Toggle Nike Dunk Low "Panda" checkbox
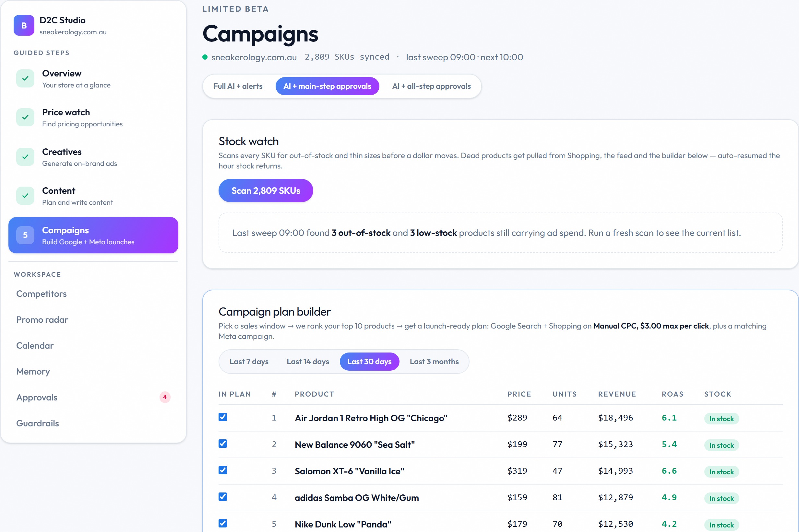This screenshot has width=799, height=532. pos(223,523)
